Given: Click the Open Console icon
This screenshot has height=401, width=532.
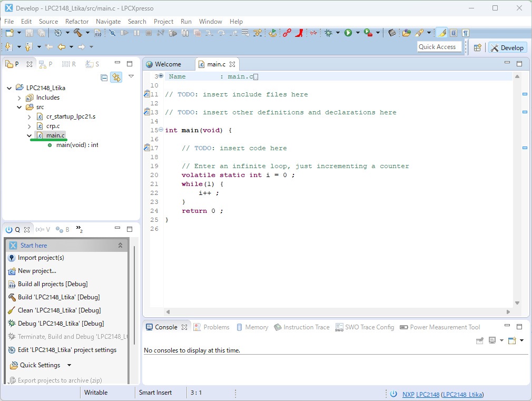Looking at the screenshot, I should coord(512,340).
